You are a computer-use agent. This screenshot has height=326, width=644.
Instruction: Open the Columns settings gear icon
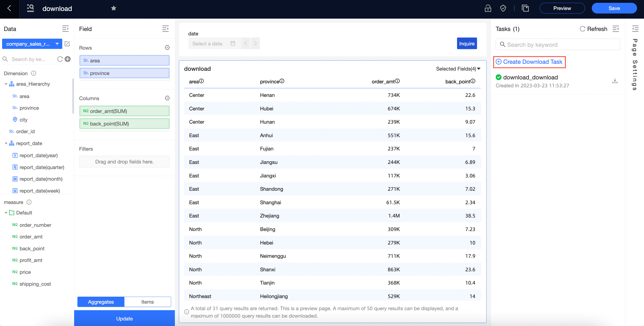point(167,98)
